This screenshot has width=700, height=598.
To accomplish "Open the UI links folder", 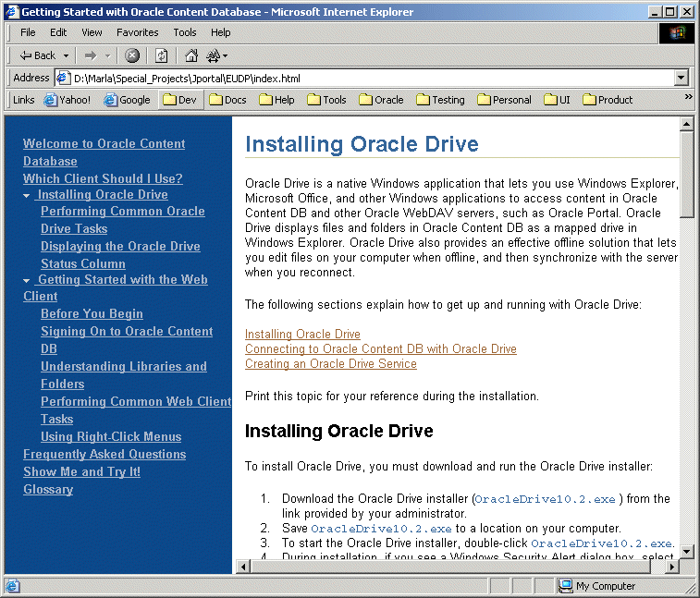I will tap(557, 100).
